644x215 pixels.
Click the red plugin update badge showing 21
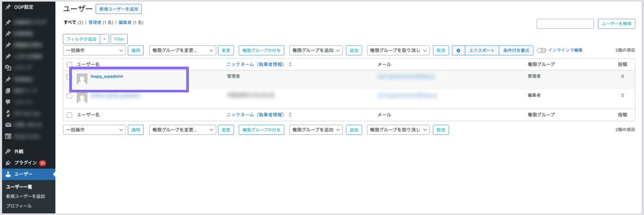[42, 163]
